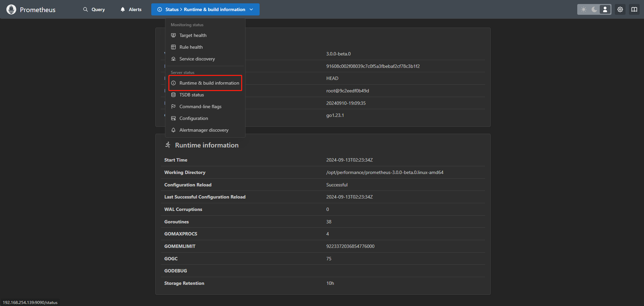
Task: Choose Target health from the menu
Action: point(205,35)
